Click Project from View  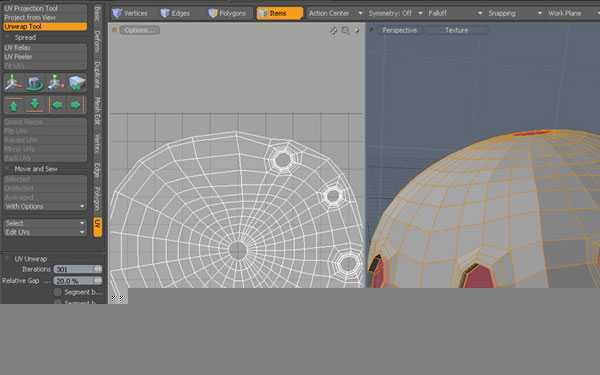(x=45, y=17)
